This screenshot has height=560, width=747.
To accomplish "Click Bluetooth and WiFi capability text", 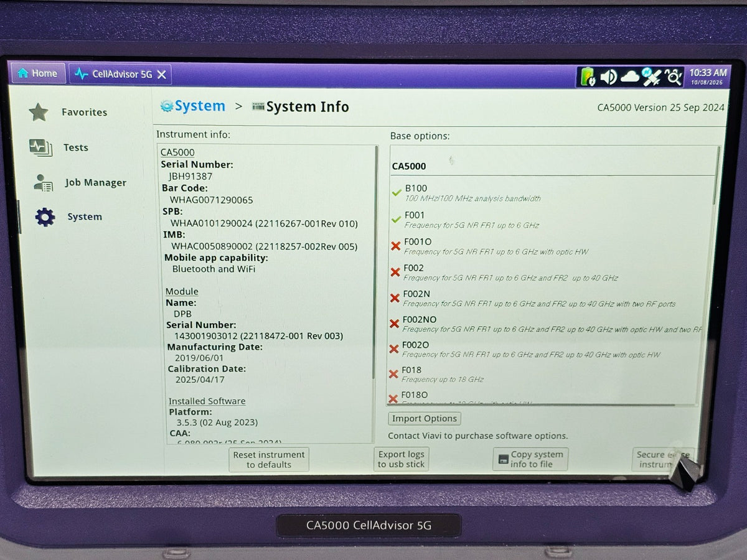I will [214, 269].
